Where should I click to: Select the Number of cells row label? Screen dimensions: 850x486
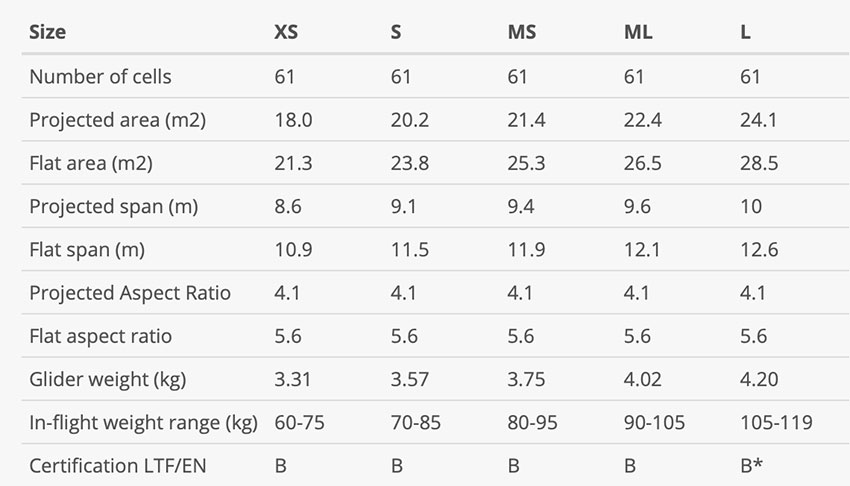coord(100,76)
